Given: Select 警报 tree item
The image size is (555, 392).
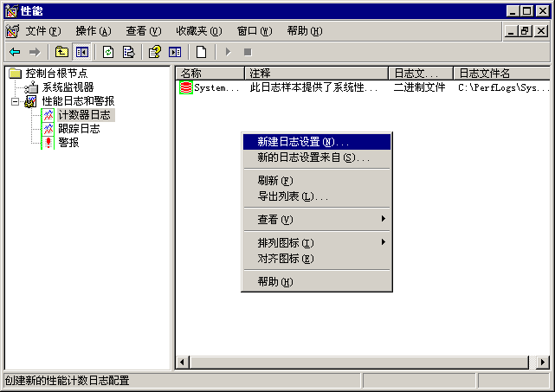Looking at the screenshot, I should (68, 143).
